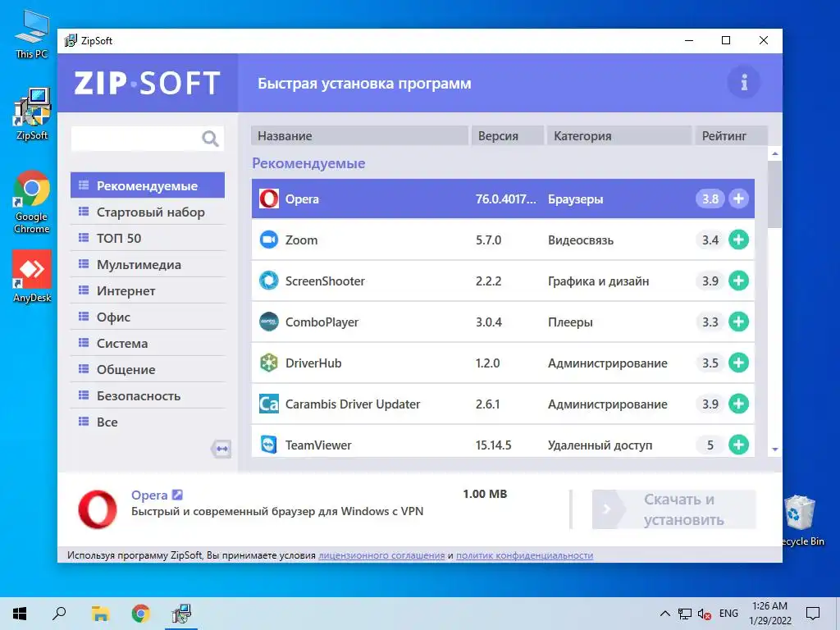Click inside the search input field
Screen dimensions: 840x630
pyautogui.click(x=137, y=139)
